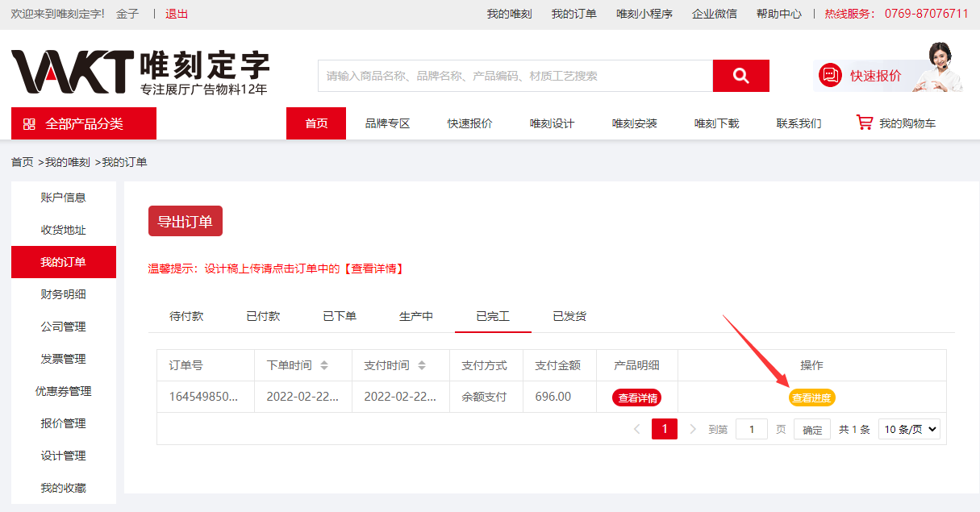Open 报价管理 in the sidebar
The width and height of the screenshot is (980, 512).
(x=64, y=423)
